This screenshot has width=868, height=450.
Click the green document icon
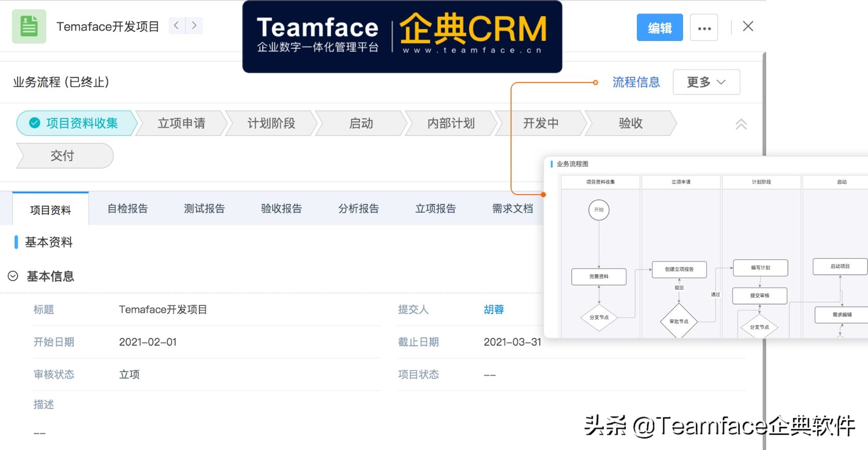coord(29,26)
